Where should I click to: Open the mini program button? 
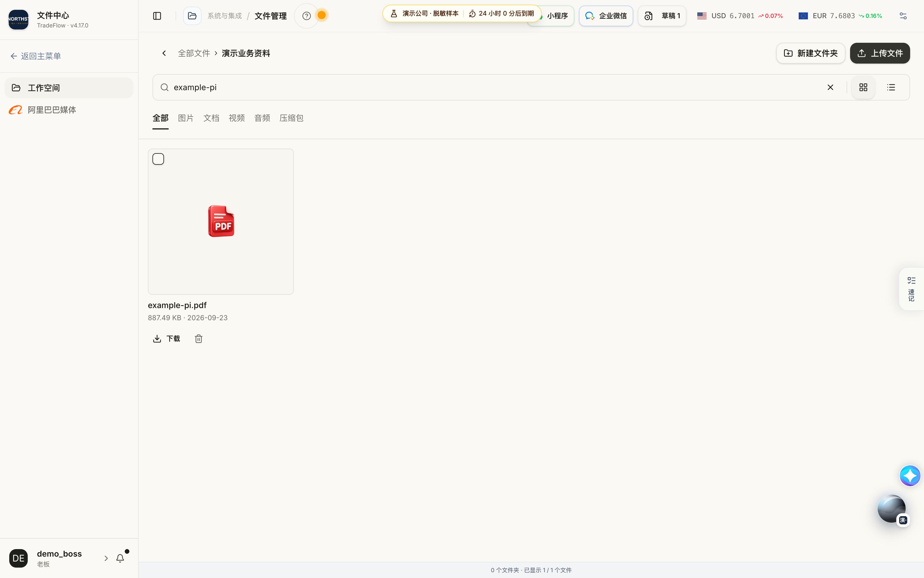(557, 16)
